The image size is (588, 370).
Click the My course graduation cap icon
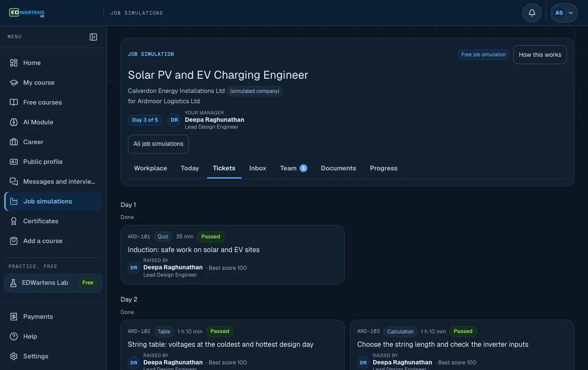(x=14, y=83)
